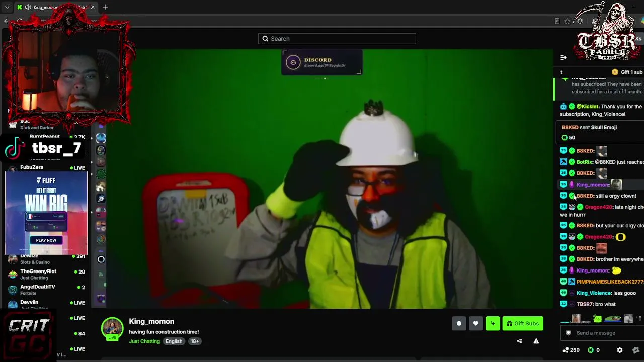
Task: Click the Gift 1 sub button in chat
Action: click(x=627, y=72)
